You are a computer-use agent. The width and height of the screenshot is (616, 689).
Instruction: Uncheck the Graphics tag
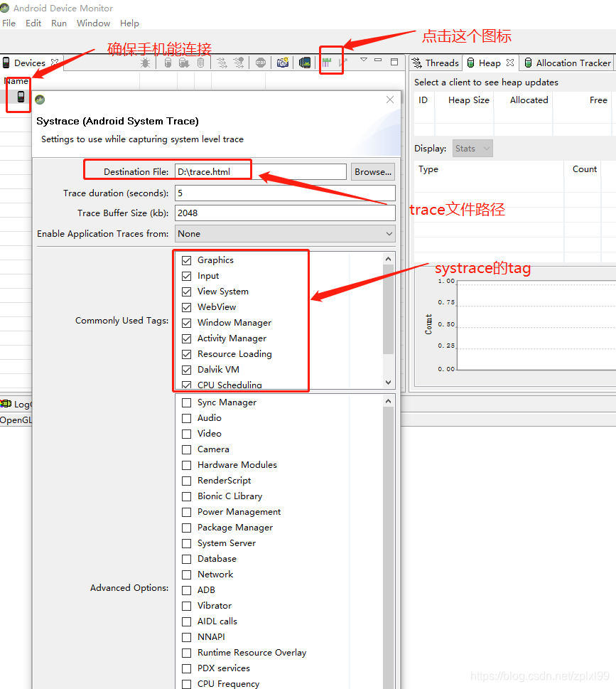pyautogui.click(x=187, y=260)
